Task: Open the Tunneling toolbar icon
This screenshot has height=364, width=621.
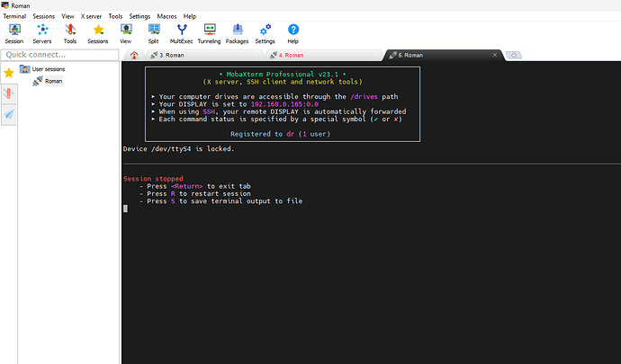Action: coord(209,33)
